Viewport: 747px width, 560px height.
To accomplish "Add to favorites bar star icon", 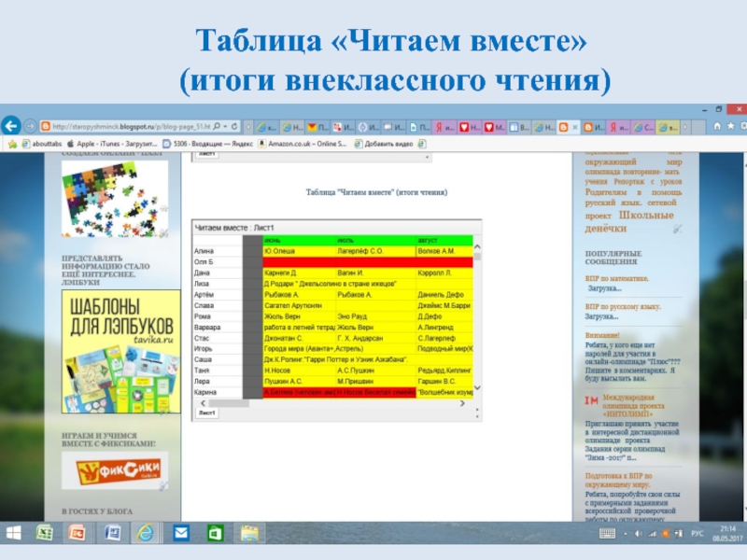I will [x=12, y=144].
